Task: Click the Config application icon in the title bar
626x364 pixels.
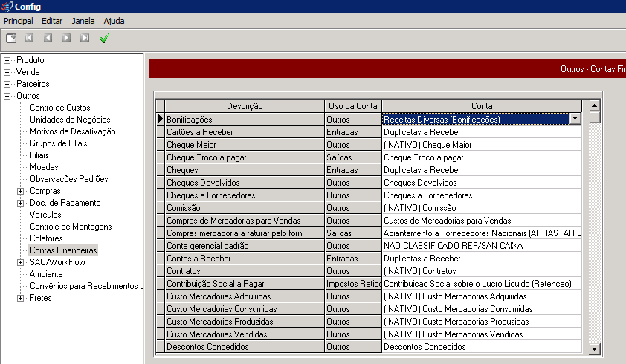Action: [7, 7]
